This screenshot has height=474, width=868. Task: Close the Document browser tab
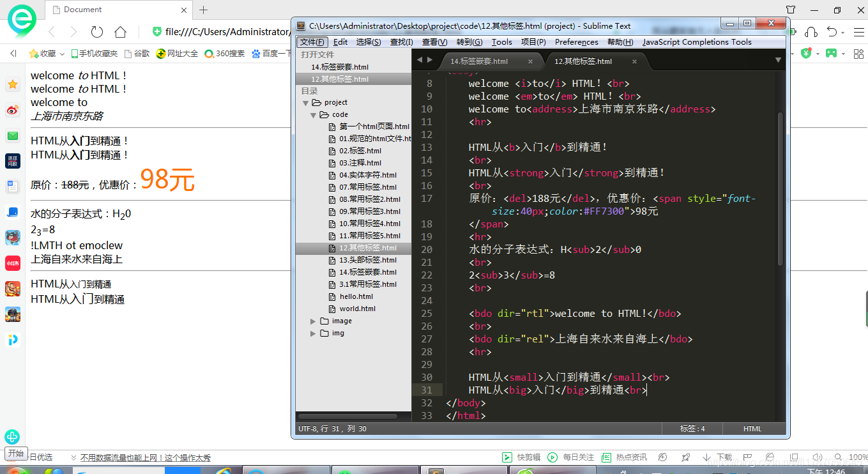(x=184, y=10)
